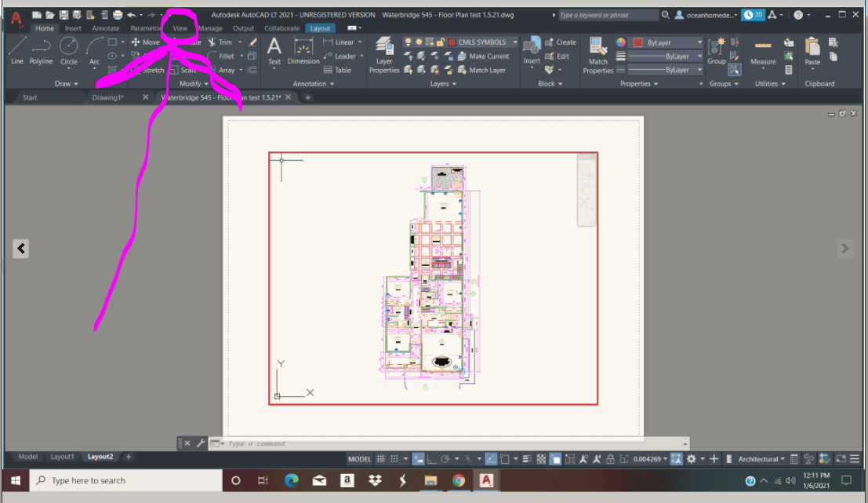Image resolution: width=868 pixels, height=503 pixels.
Task: Toggle grid display in status bar
Action: click(381, 458)
